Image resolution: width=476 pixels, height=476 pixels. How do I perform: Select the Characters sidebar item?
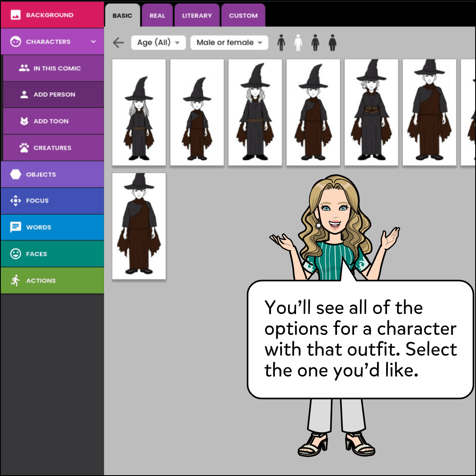pyautogui.click(x=46, y=41)
